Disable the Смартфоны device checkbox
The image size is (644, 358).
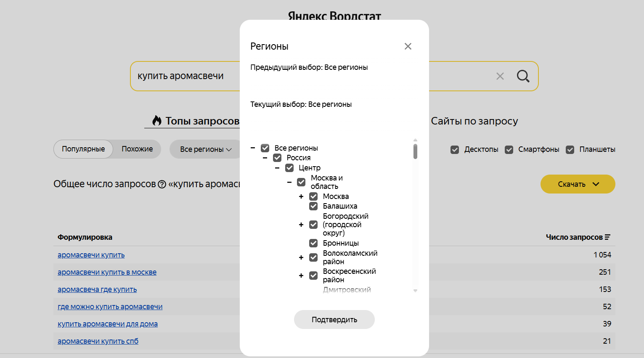pyautogui.click(x=509, y=150)
